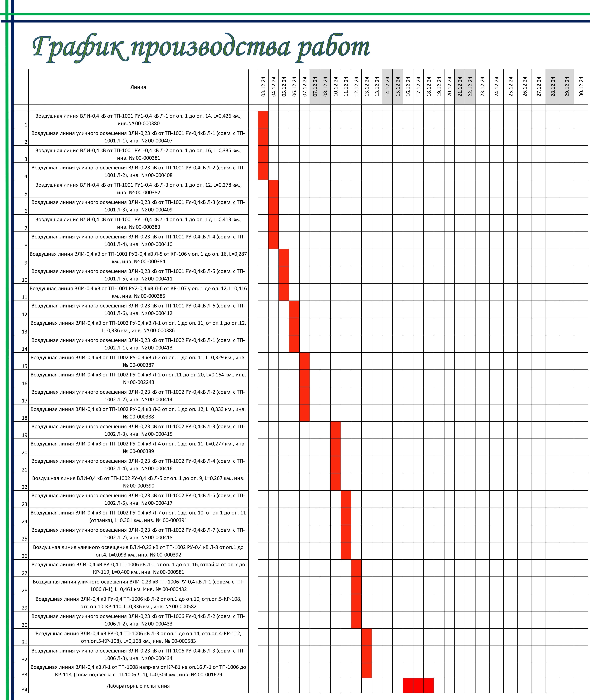This screenshot has height=700, width=590.
Task: Click the 10.12.24 date header
Action: tap(336, 87)
